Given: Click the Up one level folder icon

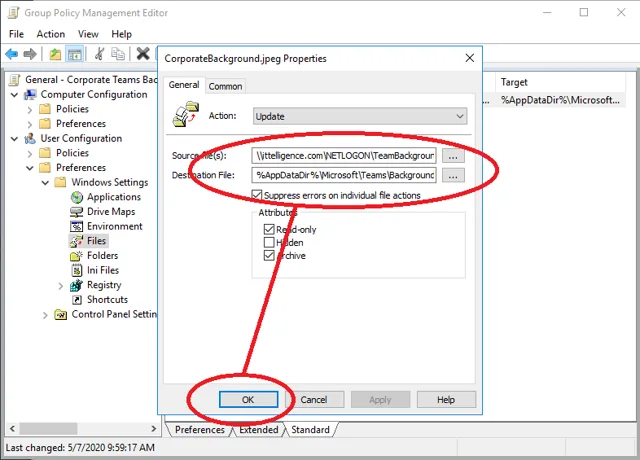Looking at the screenshot, I should pyautogui.click(x=55, y=54).
